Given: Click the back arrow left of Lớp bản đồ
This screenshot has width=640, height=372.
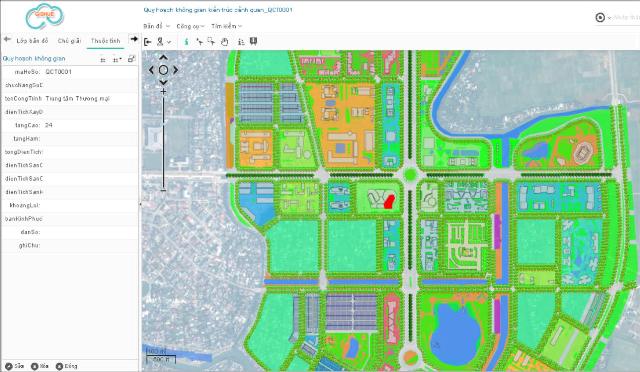Looking at the screenshot, I should [x=7, y=40].
